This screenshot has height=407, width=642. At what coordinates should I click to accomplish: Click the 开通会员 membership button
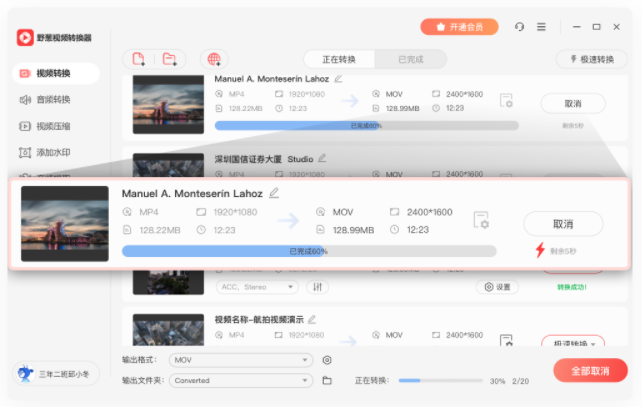tap(459, 27)
